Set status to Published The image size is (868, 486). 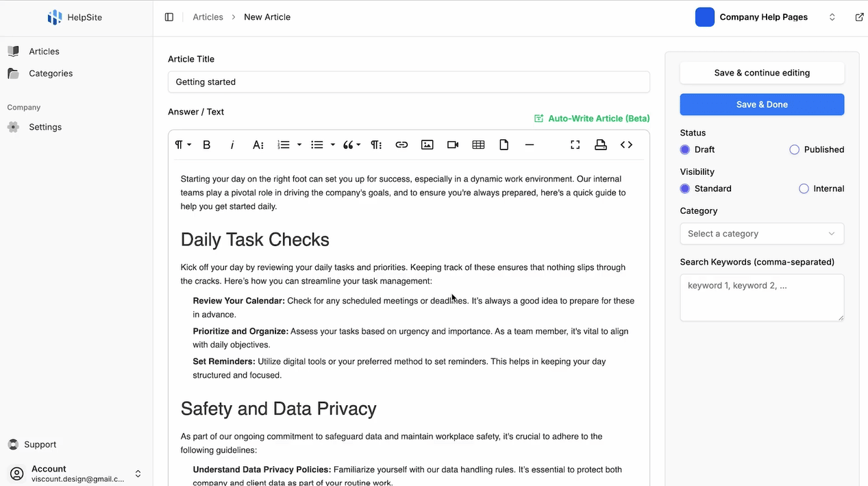point(794,149)
